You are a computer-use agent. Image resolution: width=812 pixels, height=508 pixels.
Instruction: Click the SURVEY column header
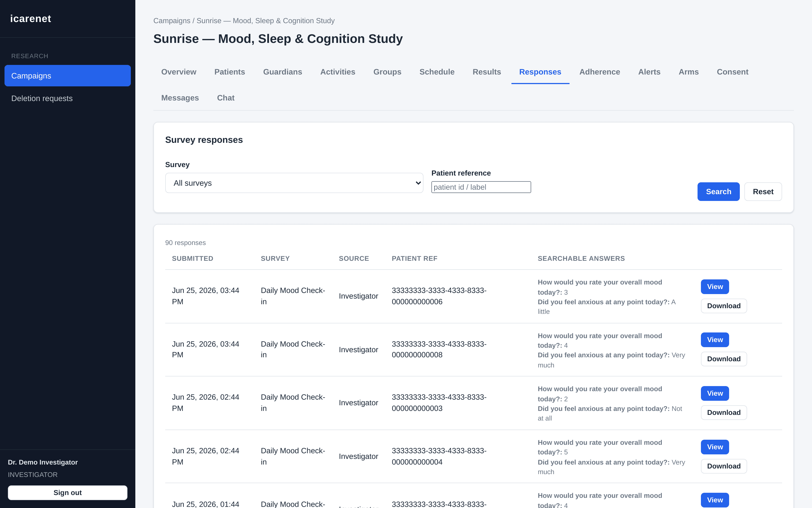[x=275, y=258]
